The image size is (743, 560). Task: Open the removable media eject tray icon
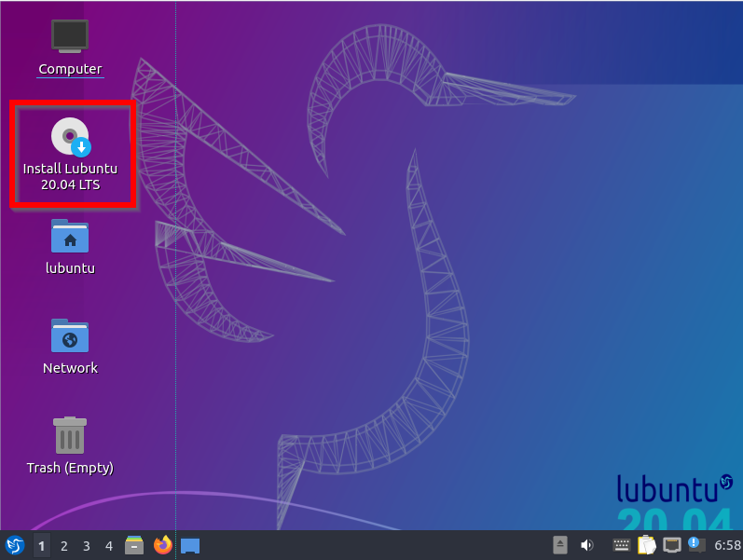(560, 545)
